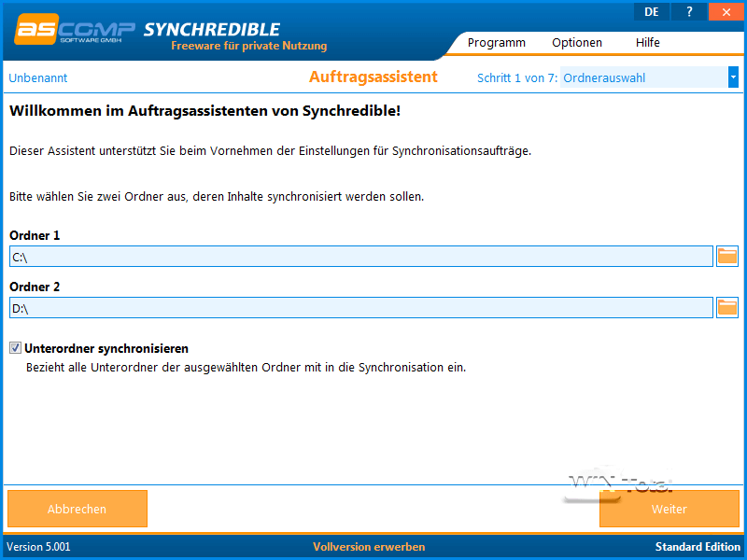Browse for Ordner 1 folder icon
This screenshot has width=747, height=560.
pos(727,257)
